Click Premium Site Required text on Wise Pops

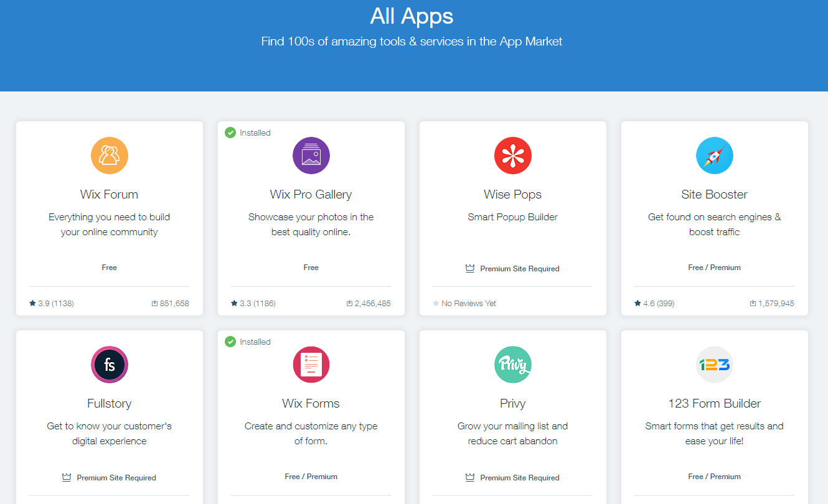pyautogui.click(x=520, y=269)
